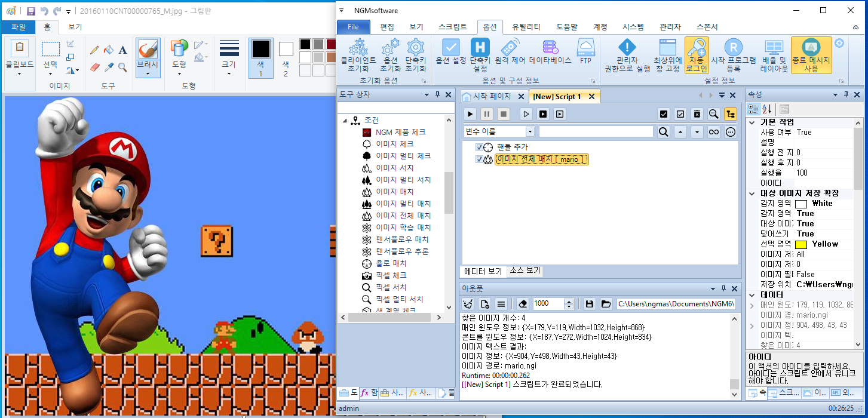Open the 보기 tab in Paint
This screenshot has width=868, height=418.
coord(75,27)
